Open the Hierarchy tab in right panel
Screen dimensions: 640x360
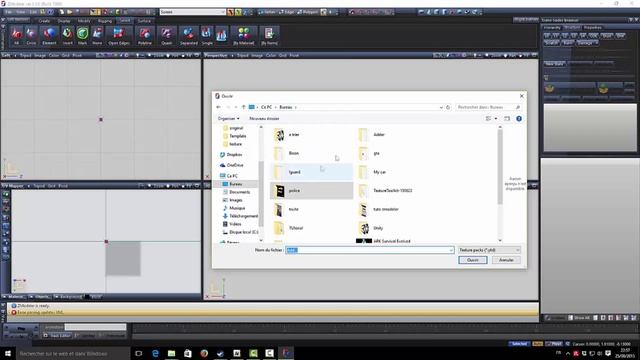pyautogui.click(x=552, y=27)
